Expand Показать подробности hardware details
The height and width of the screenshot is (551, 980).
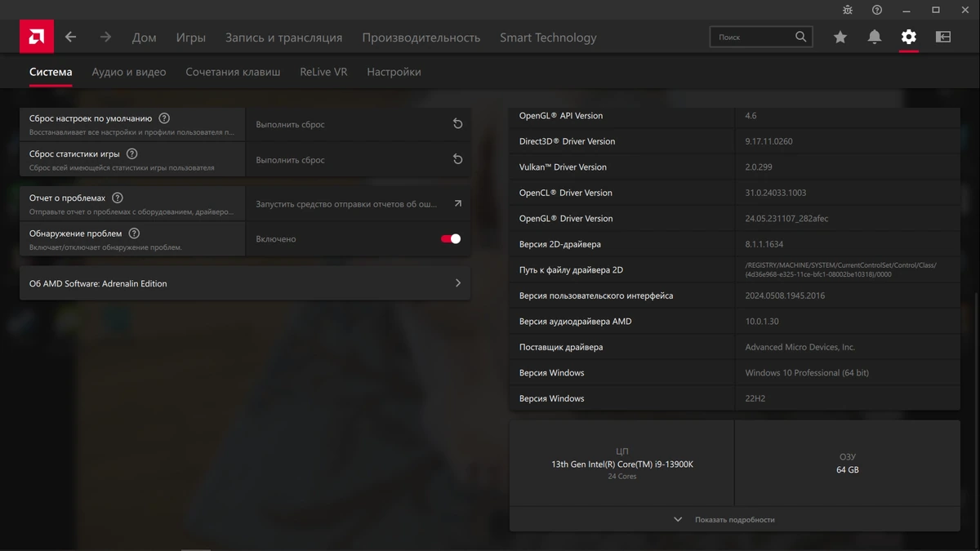pyautogui.click(x=735, y=519)
